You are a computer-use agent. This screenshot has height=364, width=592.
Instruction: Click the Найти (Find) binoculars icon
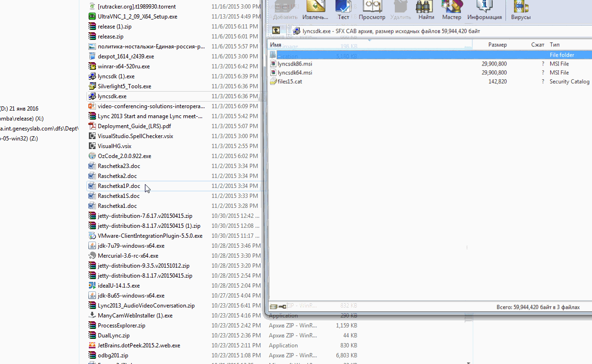coord(426,10)
